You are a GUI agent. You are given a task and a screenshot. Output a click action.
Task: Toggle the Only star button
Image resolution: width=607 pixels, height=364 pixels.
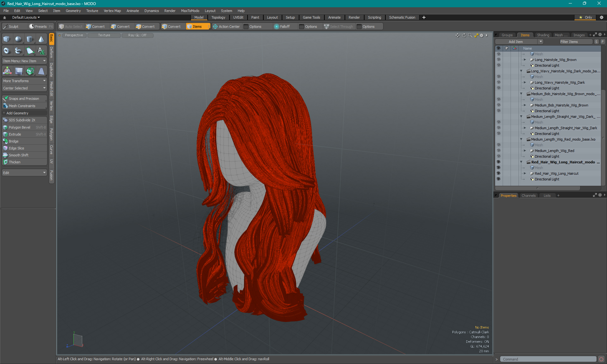tap(586, 17)
